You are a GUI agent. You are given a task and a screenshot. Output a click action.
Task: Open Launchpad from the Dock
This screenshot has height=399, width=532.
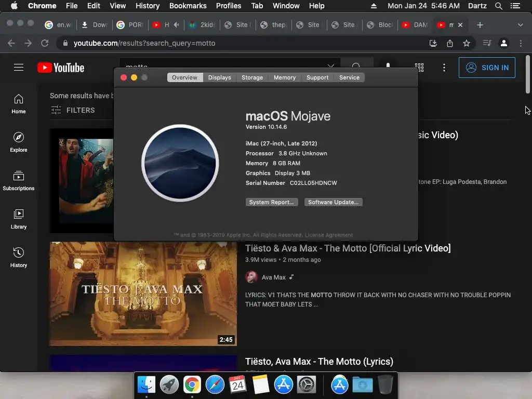pyautogui.click(x=169, y=385)
